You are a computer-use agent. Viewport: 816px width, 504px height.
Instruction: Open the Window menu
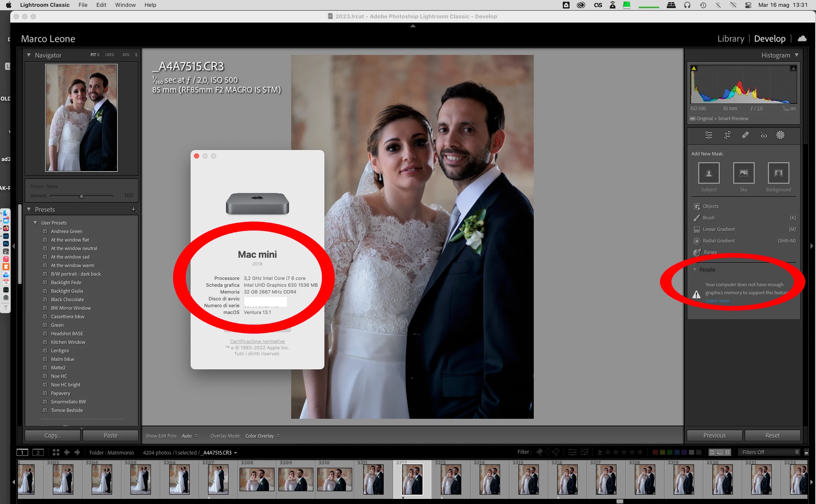pos(125,5)
